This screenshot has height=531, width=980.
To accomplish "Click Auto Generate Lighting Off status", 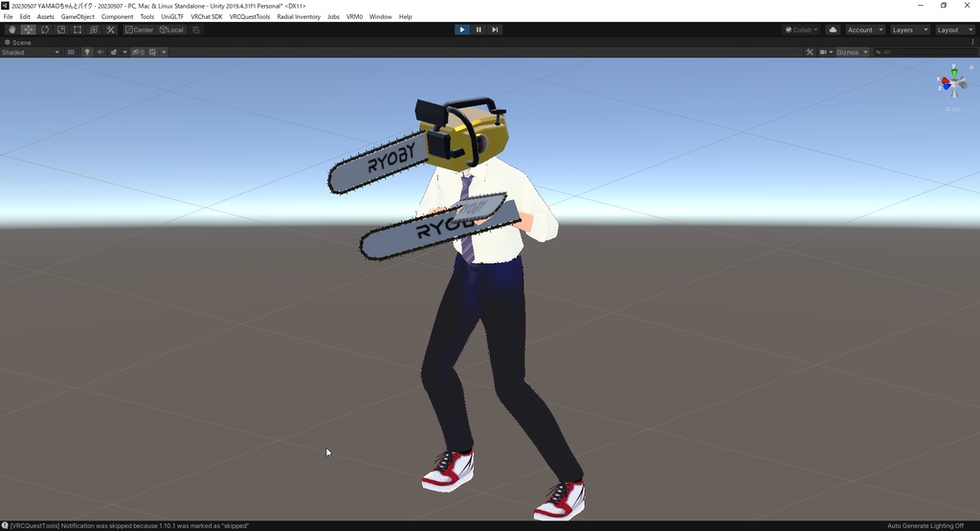I will (x=925, y=526).
